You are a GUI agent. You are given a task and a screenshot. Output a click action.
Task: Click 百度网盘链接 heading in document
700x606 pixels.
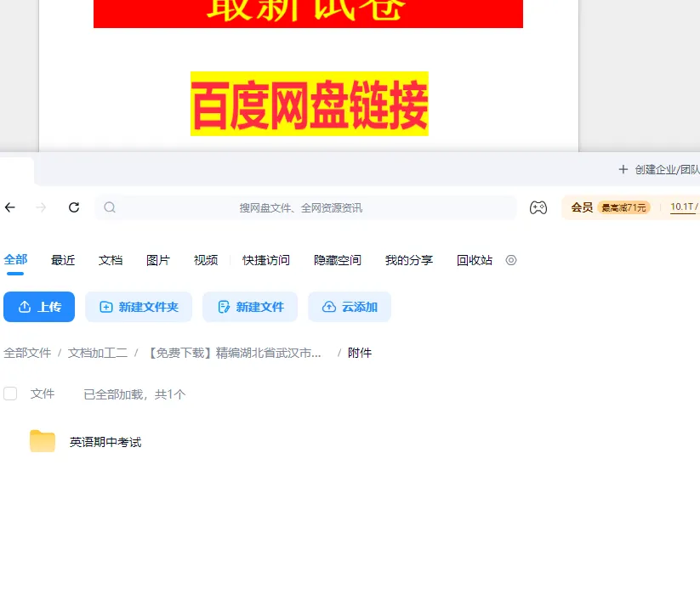click(310, 104)
